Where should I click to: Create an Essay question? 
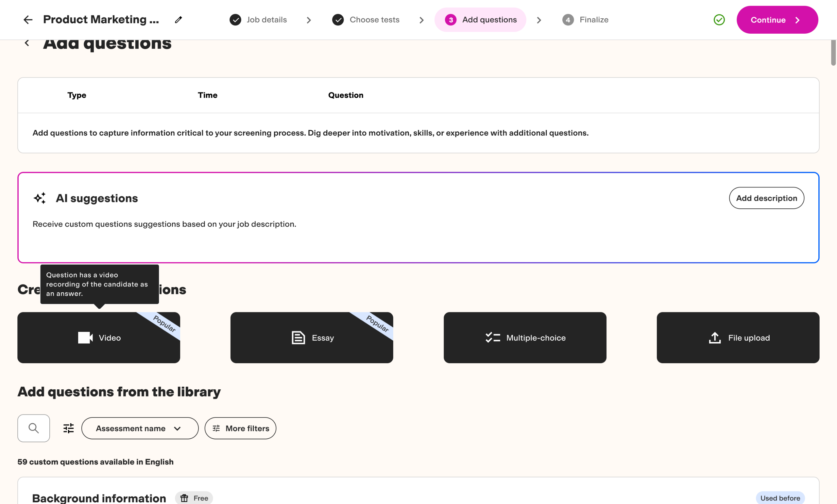click(312, 337)
